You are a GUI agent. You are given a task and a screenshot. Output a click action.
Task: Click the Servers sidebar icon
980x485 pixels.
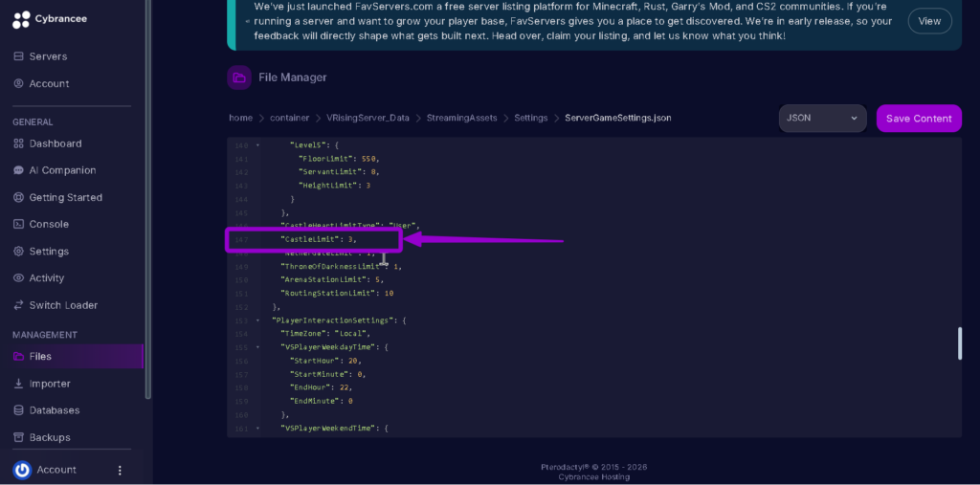[19, 56]
